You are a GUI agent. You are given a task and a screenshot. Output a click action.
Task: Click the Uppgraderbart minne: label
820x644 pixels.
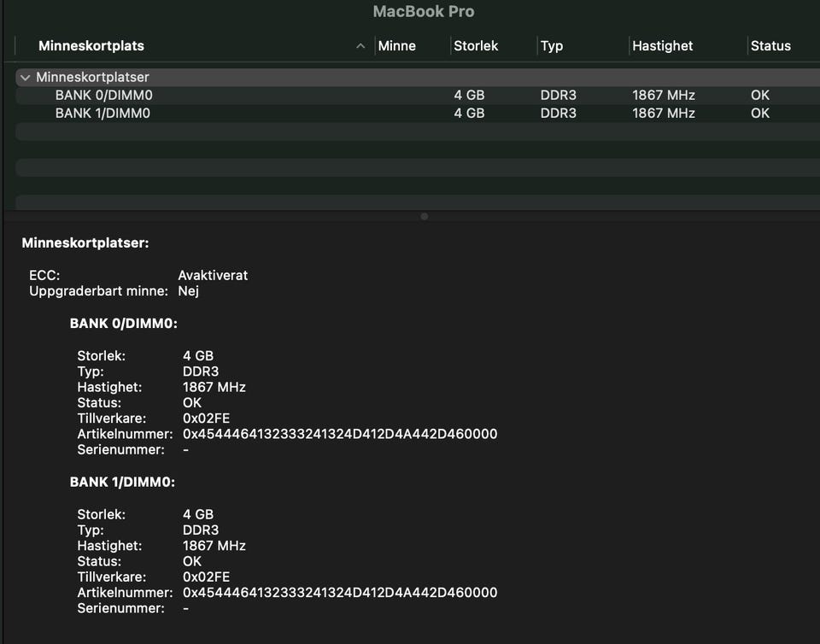point(98,291)
